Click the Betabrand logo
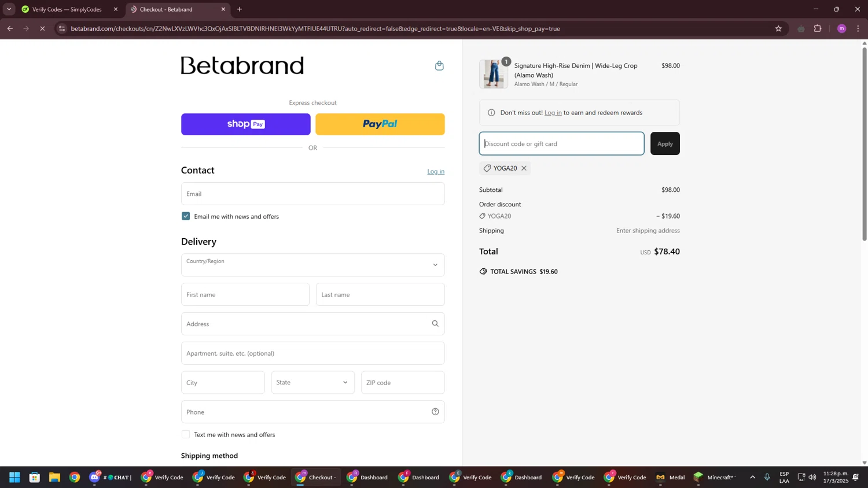 242,65
